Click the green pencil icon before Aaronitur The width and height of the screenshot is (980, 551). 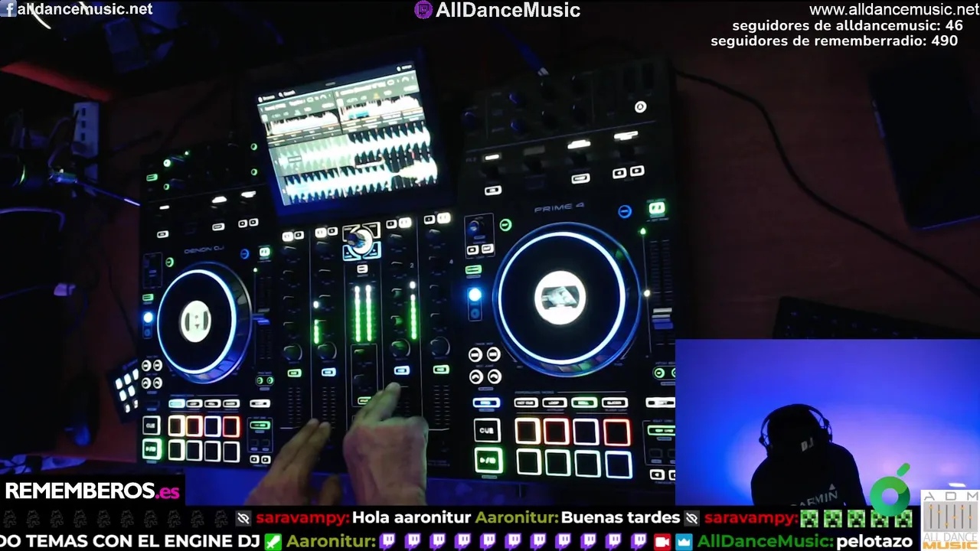coord(273,541)
